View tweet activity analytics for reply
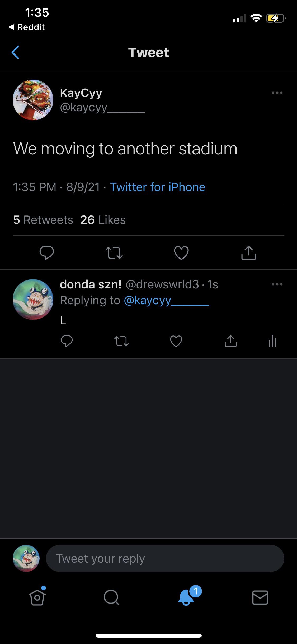Screen dimensions: 297x644 coord(272,341)
